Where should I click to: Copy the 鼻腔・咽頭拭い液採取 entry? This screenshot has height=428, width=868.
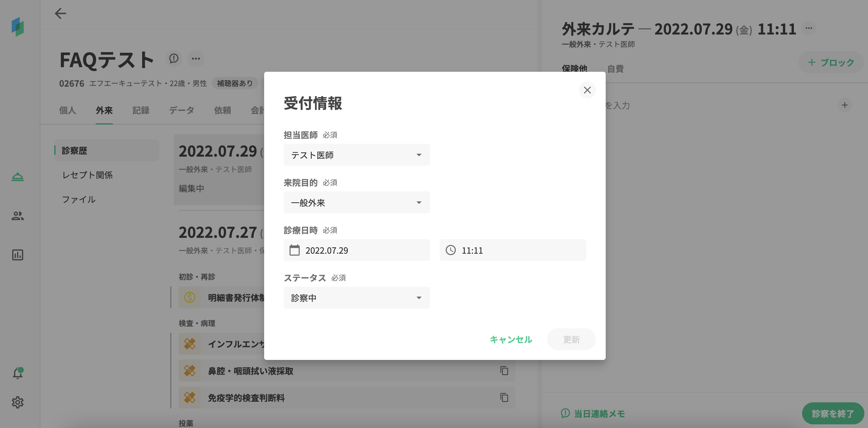point(504,371)
